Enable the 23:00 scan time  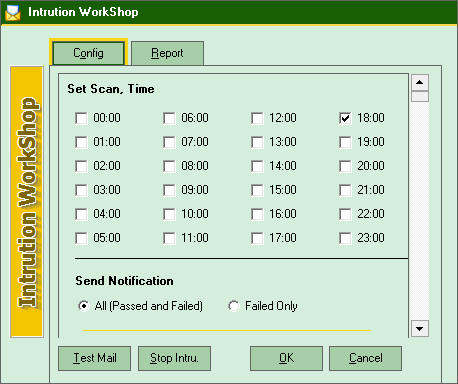click(345, 238)
